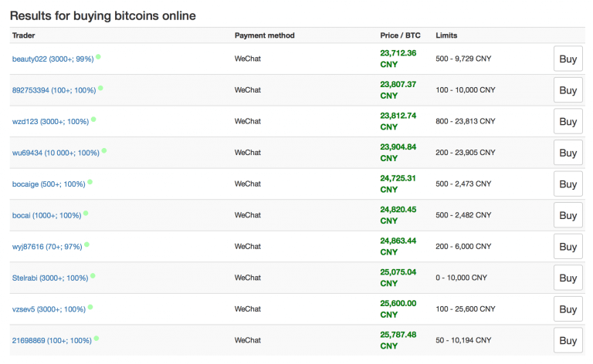Open trader profile bocai
This screenshot has width=593, height=364.
[46, 216]
